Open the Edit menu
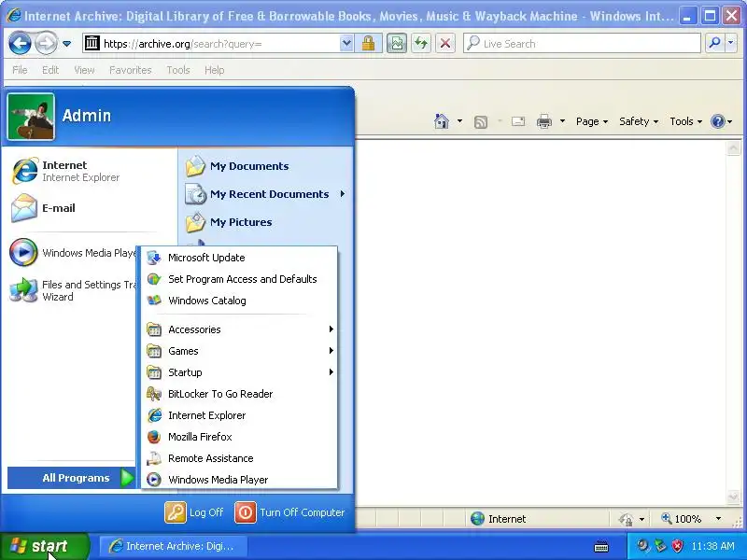 coord(50,70)
